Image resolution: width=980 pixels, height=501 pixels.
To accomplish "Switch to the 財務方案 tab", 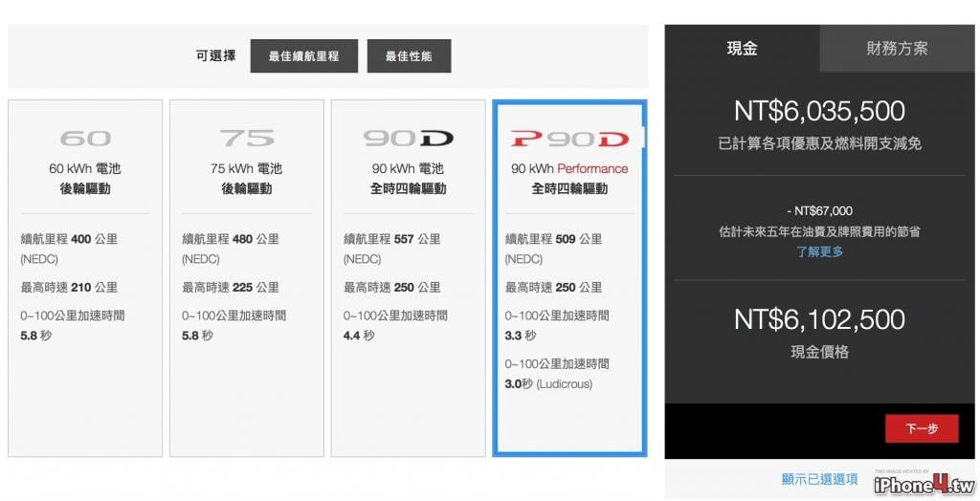I will pyautogui.click(x=897, y=49).
